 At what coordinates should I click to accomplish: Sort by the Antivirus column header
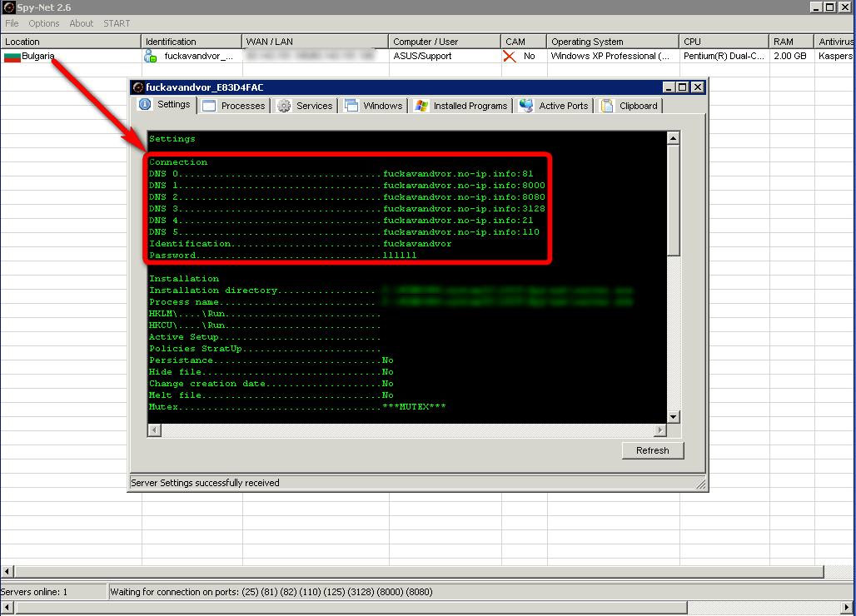click(835, 42)
